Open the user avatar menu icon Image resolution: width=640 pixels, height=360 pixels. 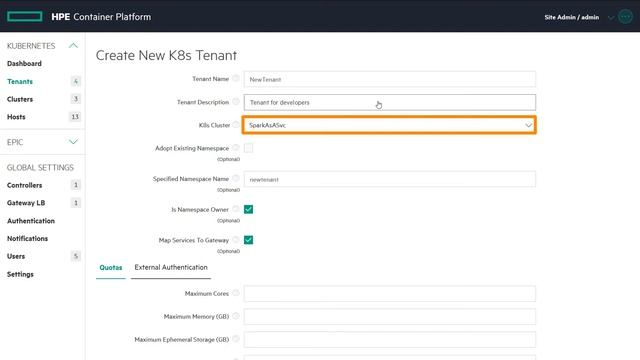[625, 17]
